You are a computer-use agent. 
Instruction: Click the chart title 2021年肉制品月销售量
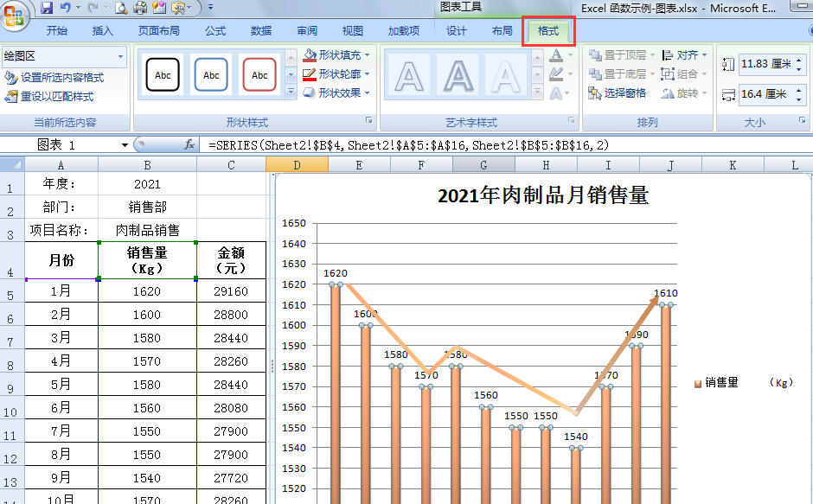pos(543,196)
